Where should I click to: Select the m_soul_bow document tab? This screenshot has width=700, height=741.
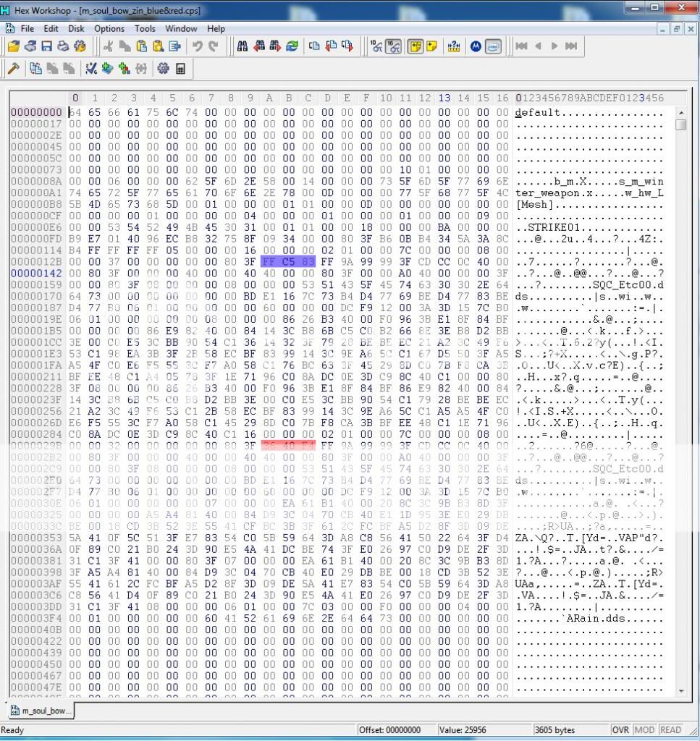pyautogui.click(x=42, y=711)
